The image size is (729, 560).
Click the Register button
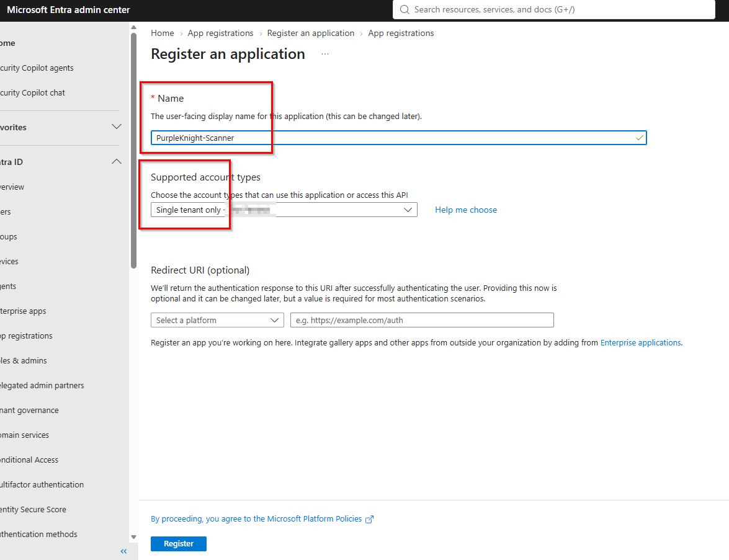179,544
